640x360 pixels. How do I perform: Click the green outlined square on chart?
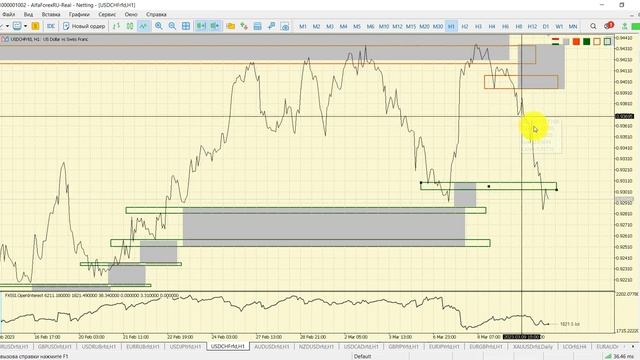607,42
